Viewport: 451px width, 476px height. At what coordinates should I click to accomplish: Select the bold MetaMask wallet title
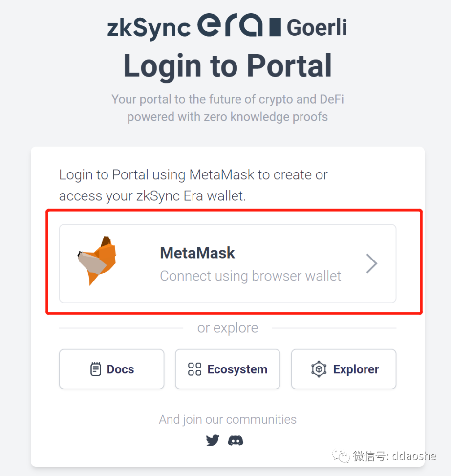click(197, 253)
